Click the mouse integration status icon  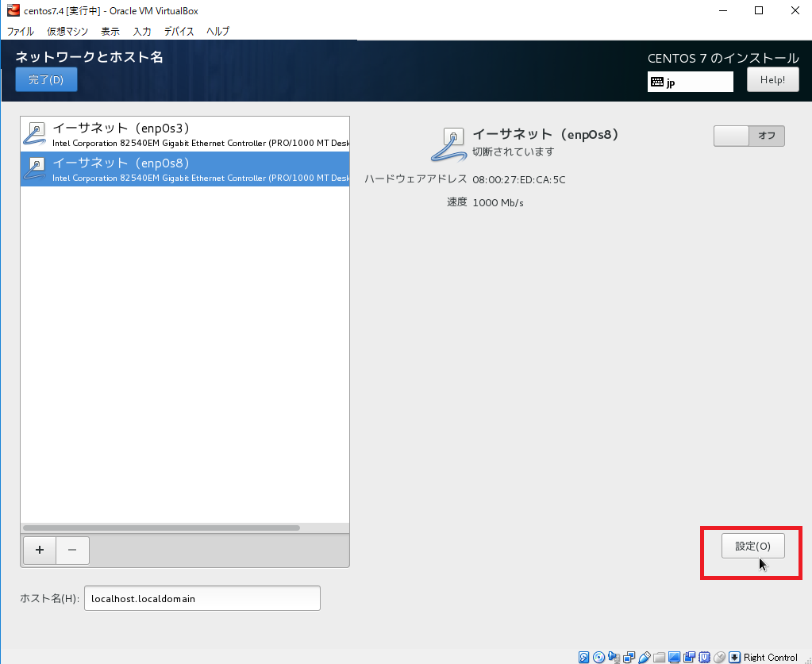click(x=719, y=657)
